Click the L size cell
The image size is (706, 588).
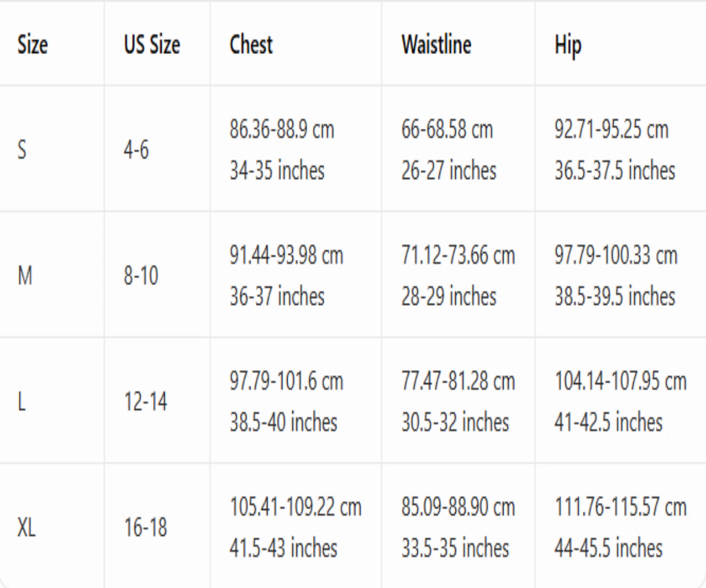point(21,402)
